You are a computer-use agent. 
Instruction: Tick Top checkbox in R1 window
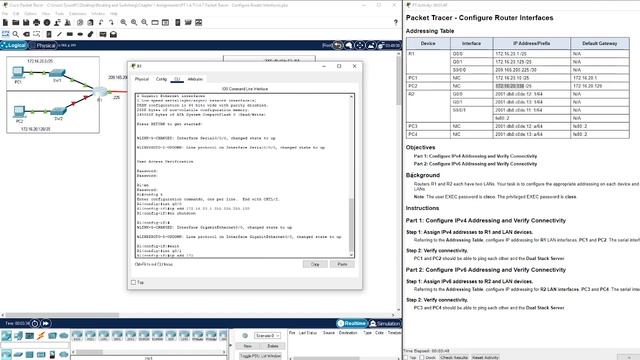(x=133, y=282)
